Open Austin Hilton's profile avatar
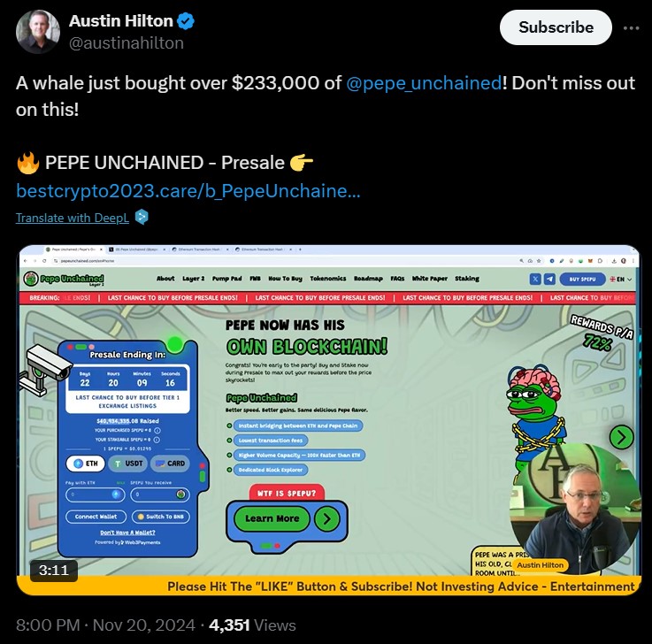 tap(37, 32)
